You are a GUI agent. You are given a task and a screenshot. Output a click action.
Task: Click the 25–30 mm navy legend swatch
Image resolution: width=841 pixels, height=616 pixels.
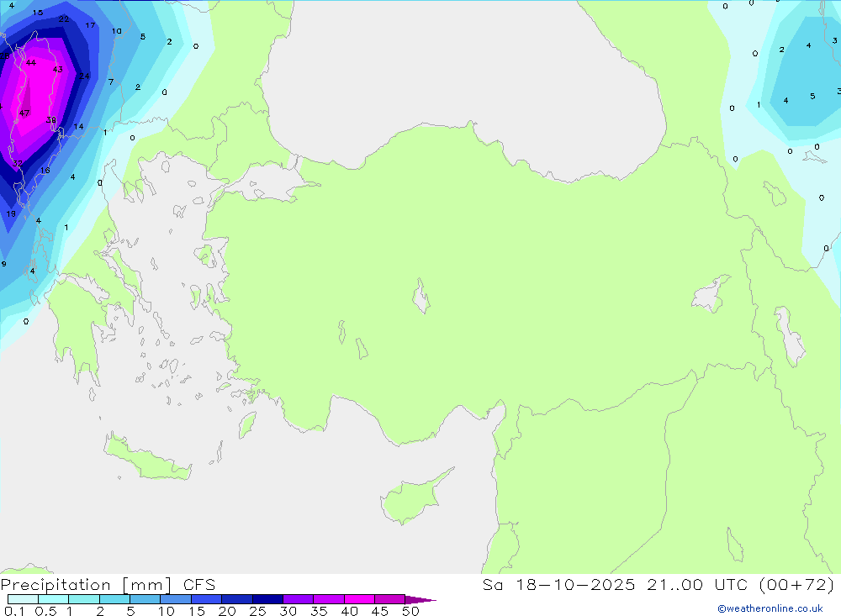[x=267, y=599]
